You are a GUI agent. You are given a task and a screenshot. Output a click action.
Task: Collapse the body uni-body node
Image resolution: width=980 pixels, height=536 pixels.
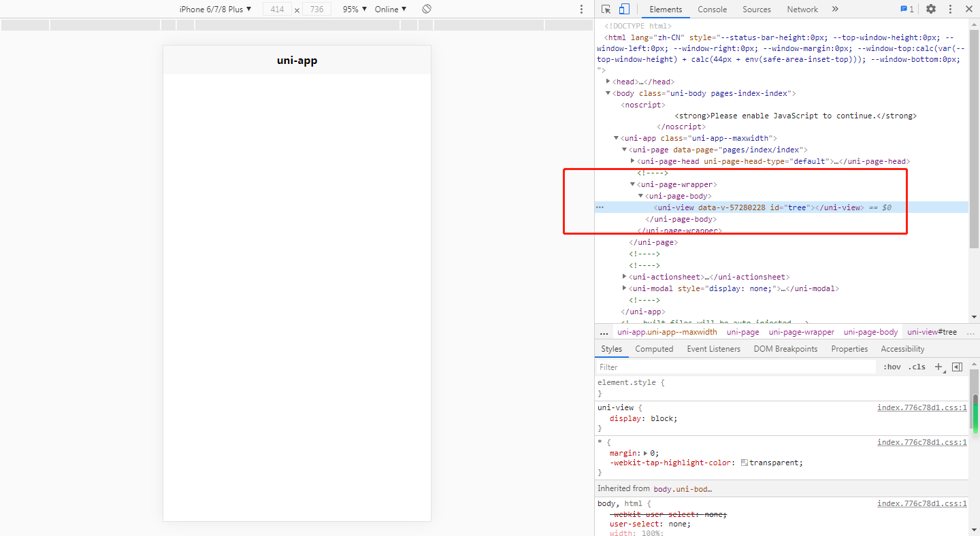point(608,93)
